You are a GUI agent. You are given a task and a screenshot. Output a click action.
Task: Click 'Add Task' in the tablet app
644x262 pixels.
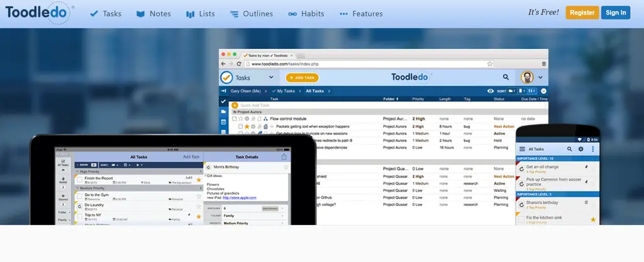[191, 156]
